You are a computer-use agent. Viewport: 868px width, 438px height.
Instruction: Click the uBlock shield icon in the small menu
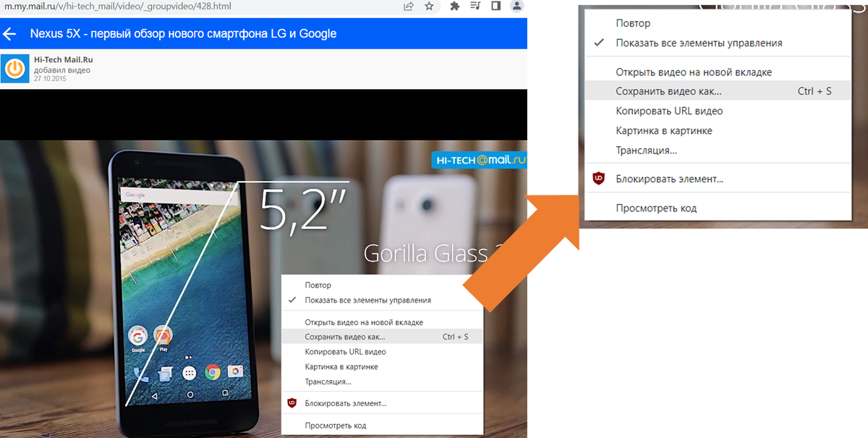point(292,403)
